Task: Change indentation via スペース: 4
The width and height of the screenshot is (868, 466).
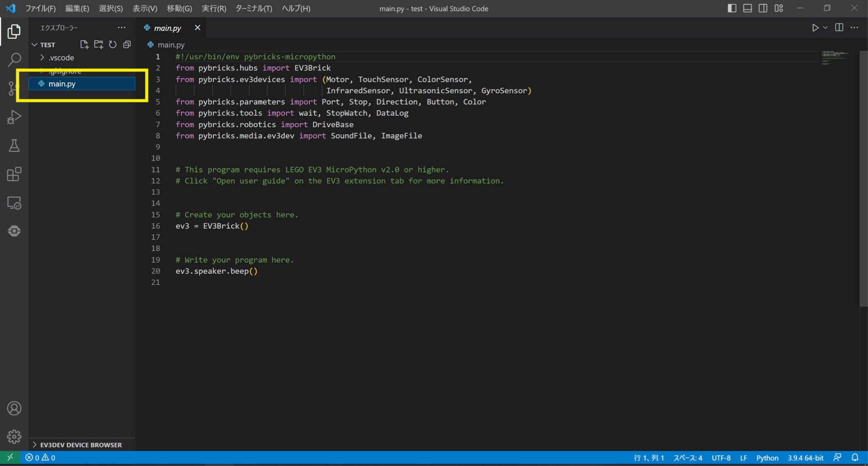Action: [x=688, y=458]
